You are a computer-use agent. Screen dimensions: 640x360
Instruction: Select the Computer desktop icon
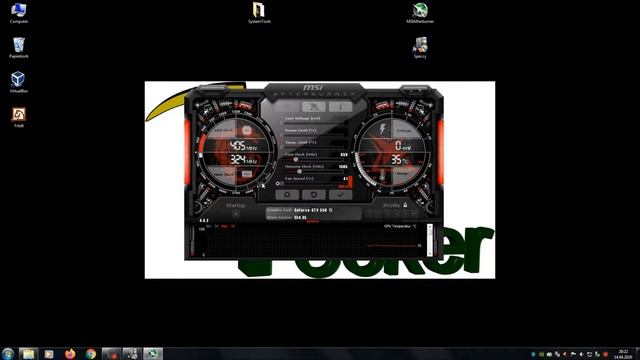point(18,13)
